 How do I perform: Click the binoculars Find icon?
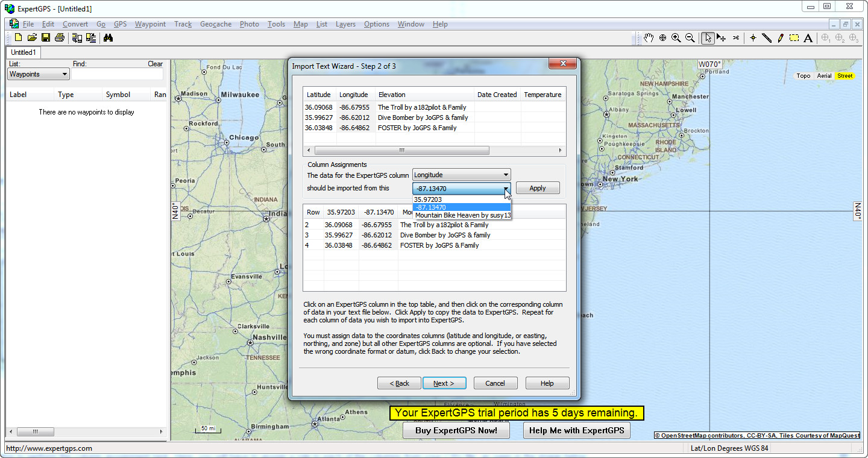(108, 38)
